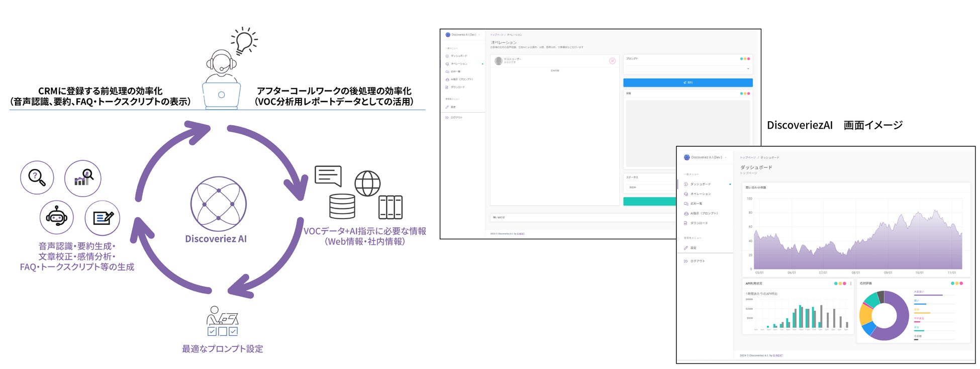Click the pink circular icon beside テストユーザー

[612, 61]
